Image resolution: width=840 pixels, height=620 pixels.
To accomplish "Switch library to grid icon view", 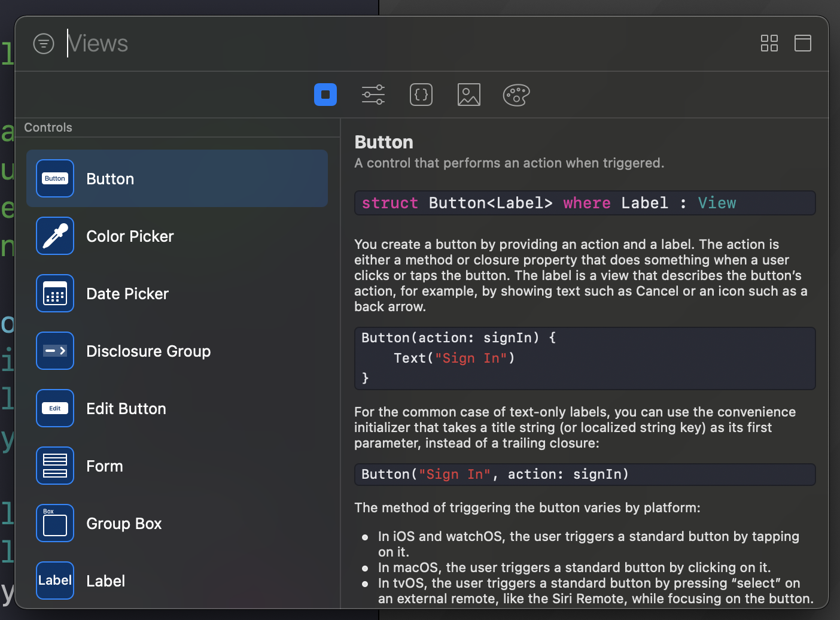I will click(769, 43).
